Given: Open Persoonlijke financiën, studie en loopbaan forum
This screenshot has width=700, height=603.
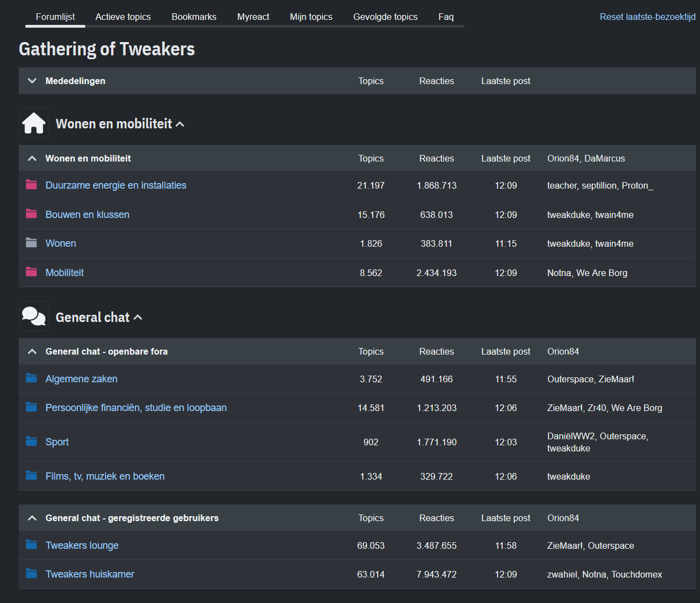Looking at the screenshot, I should click(136, 408).
